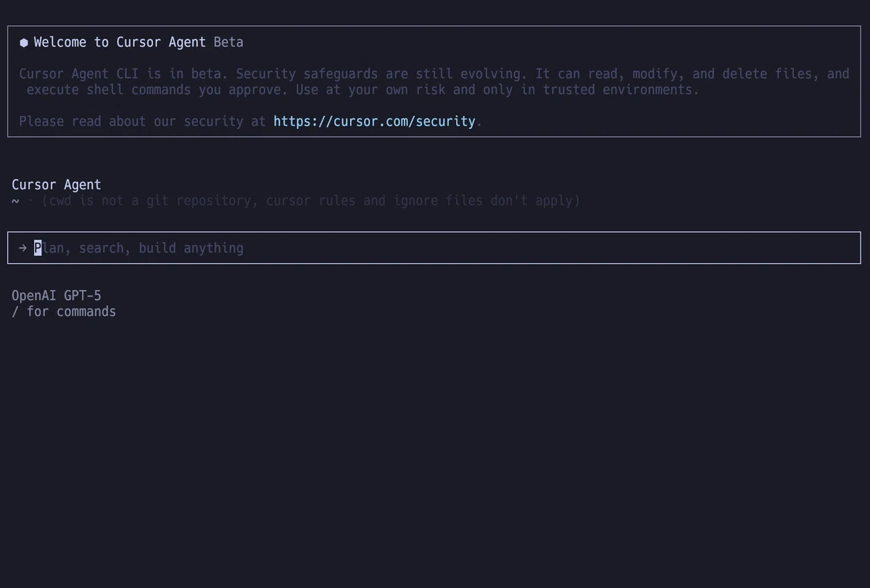
Task: Click the beta security warning paragraph
Action: 434,81
